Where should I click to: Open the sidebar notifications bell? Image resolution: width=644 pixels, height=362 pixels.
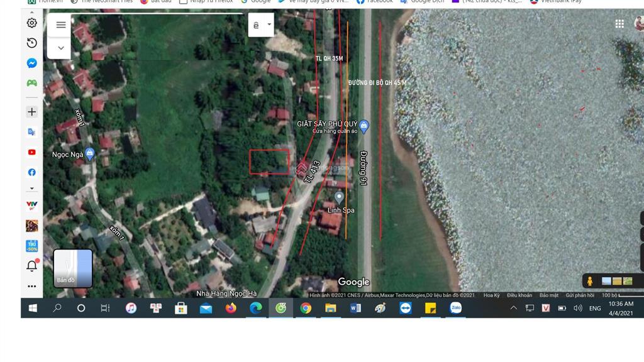32,266
